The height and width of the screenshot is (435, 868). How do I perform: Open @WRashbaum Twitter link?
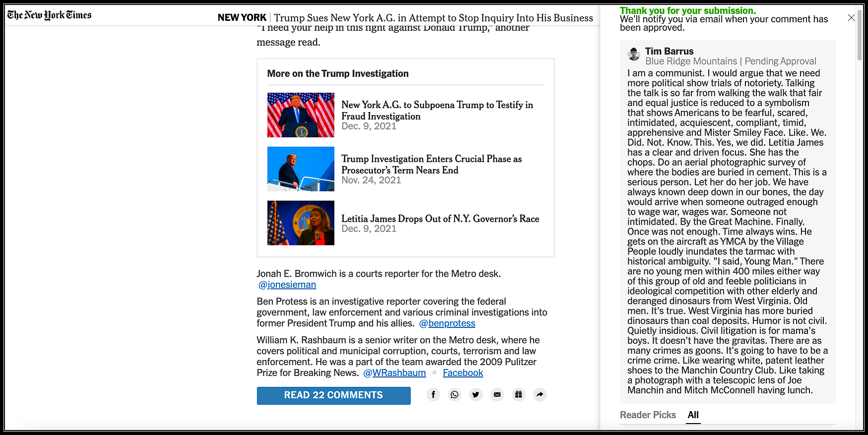395,373
